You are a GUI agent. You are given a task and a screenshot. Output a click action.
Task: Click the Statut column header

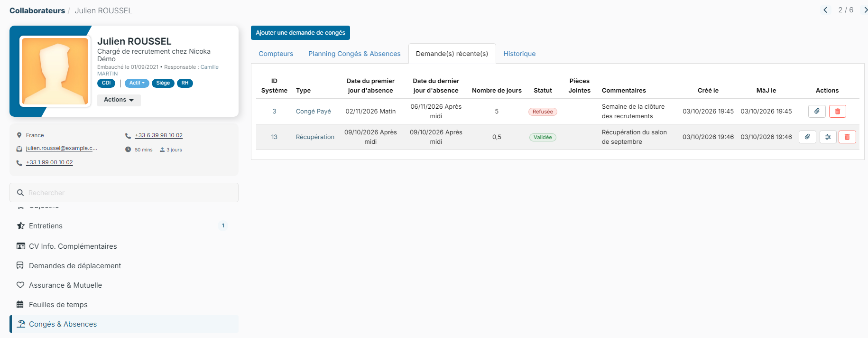543,91
